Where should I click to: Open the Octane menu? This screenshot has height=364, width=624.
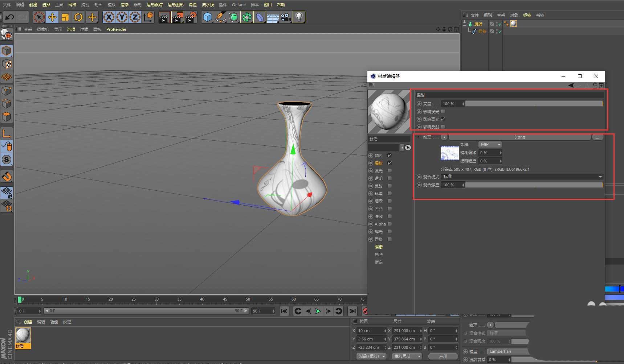tap(238, 5)
